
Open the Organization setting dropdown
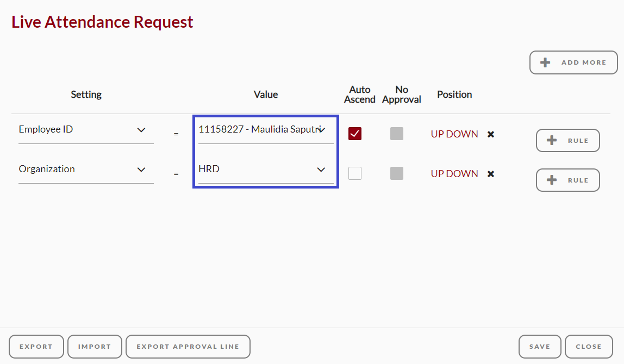click(86, 170)
